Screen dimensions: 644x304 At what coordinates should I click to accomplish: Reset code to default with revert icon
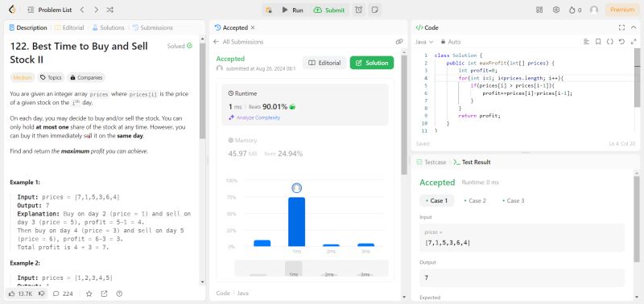[x=621, y=42]
